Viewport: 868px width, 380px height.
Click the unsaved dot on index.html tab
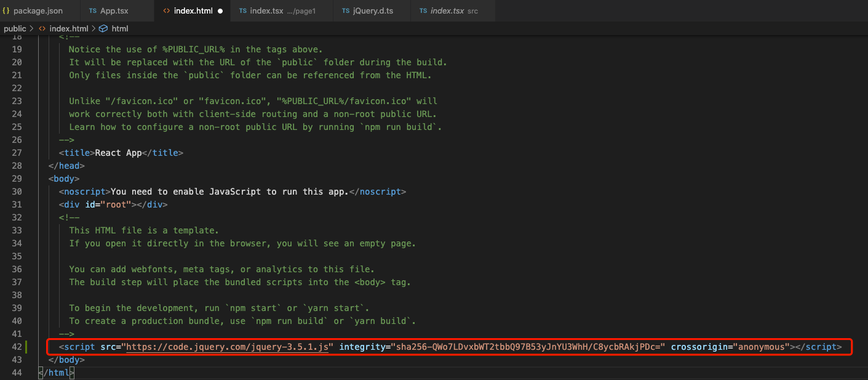(x=220, y=11)
